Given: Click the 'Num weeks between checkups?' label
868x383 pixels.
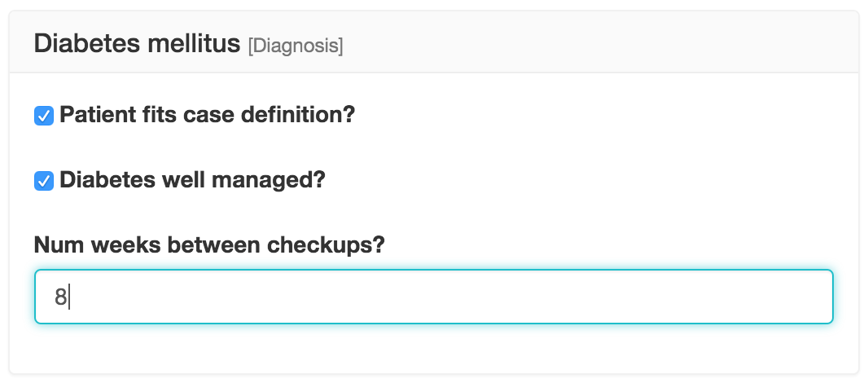Looking at the screenshot, I should (x=209, y=245).
